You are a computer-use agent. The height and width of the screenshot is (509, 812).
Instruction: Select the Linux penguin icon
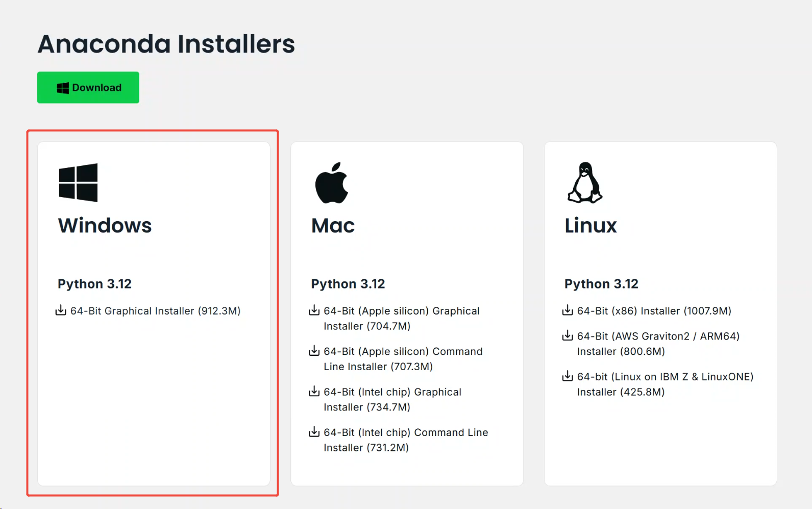585,183
